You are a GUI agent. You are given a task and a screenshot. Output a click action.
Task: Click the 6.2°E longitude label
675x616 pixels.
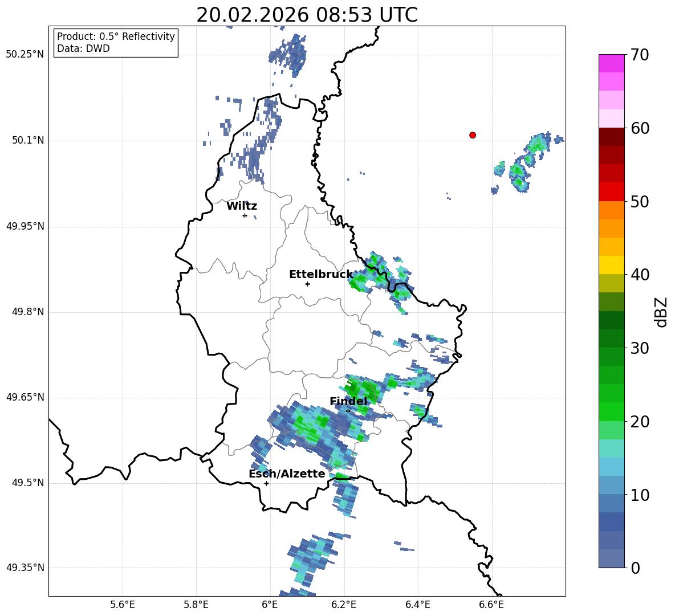[344, 605]
